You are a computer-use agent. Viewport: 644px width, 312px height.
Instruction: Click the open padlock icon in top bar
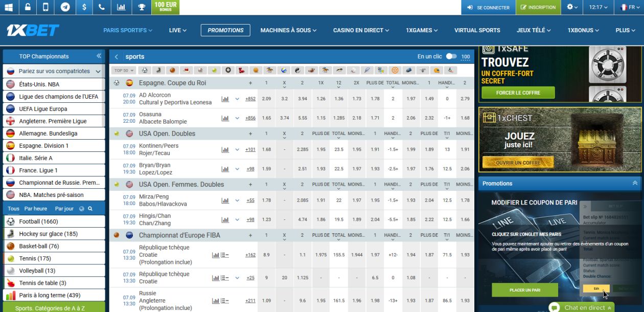pyautogui.click(x=27, y=7)
